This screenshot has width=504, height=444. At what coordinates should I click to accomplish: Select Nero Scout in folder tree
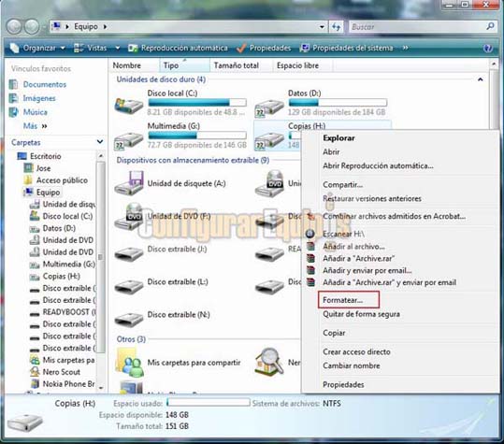[x=62, y=372]
